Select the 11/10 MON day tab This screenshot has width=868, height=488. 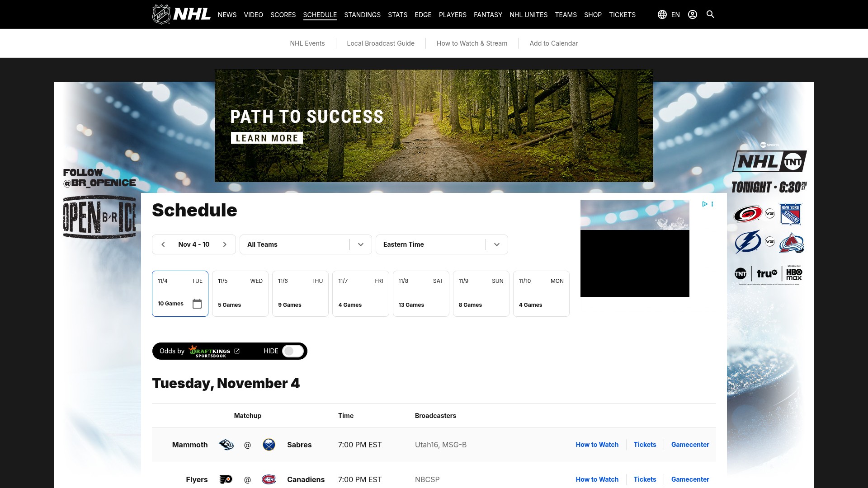tap(541, 294)
